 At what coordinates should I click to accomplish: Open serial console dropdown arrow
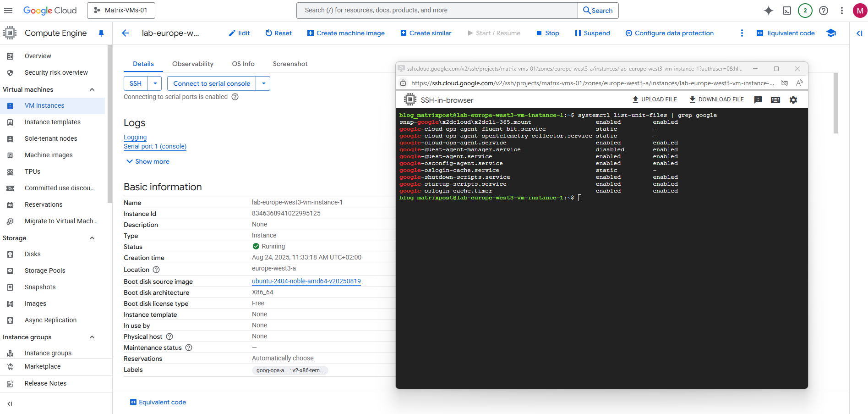[263, 83]
